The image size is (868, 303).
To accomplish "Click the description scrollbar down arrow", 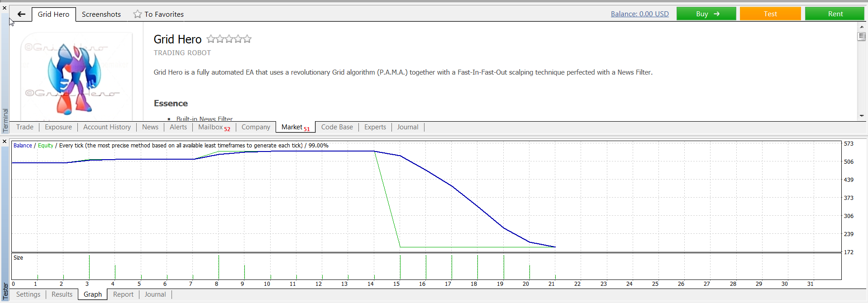I will (x=862, y=116).
